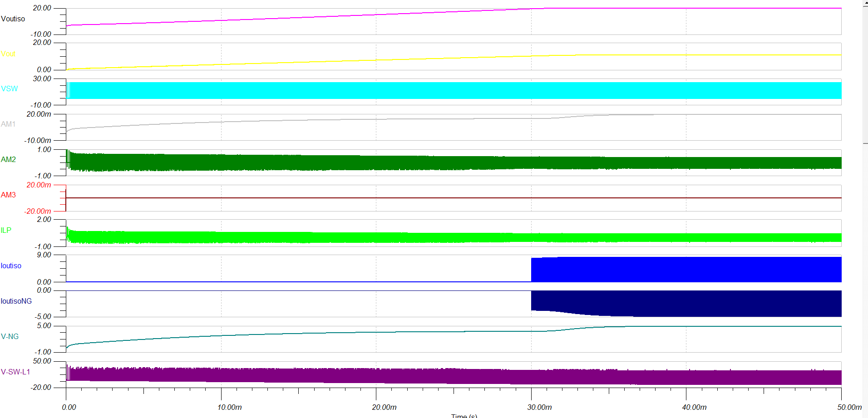
Task: Select the AM1 trace label
Action: [8, 124]
